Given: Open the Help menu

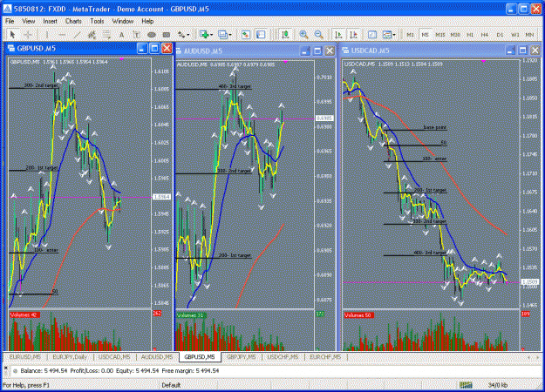Looking at the screenshot, I should pos(147,21).
